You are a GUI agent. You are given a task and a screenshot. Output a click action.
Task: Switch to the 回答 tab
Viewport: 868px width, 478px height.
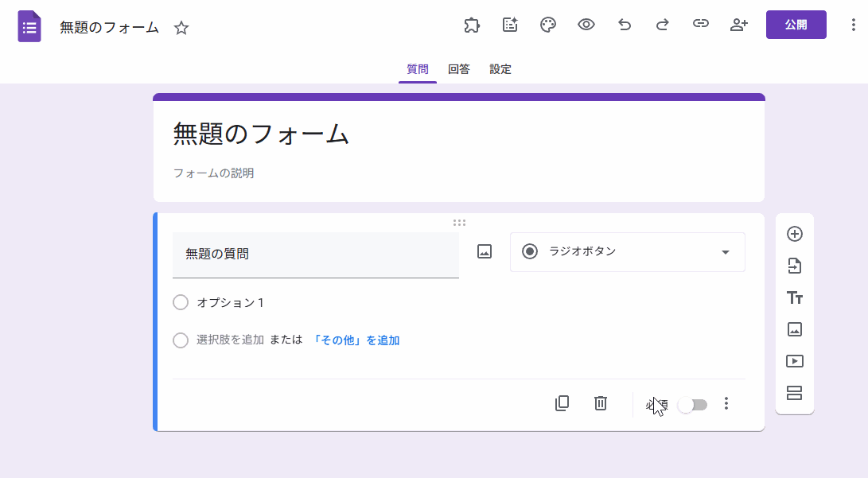(x=458, y=69)
